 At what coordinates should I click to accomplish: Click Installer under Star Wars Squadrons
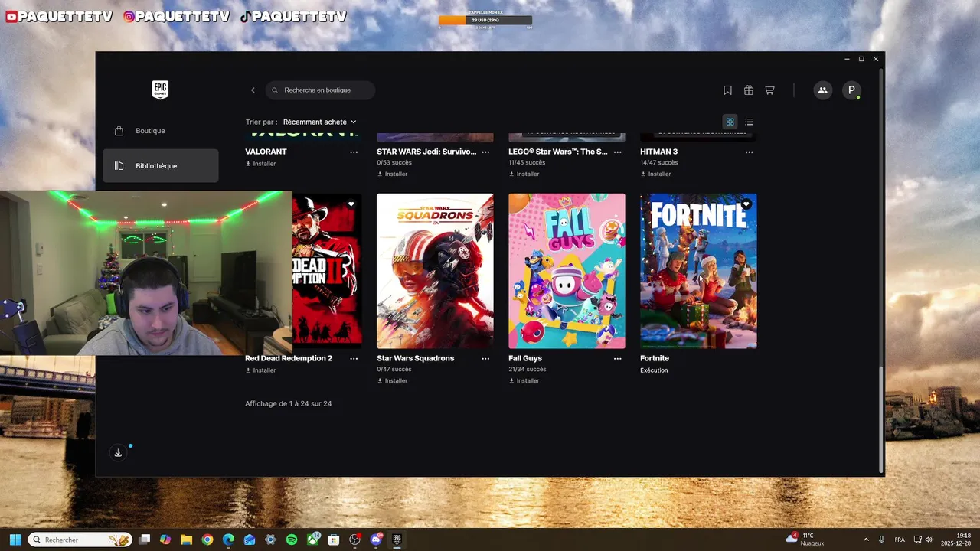393,380
